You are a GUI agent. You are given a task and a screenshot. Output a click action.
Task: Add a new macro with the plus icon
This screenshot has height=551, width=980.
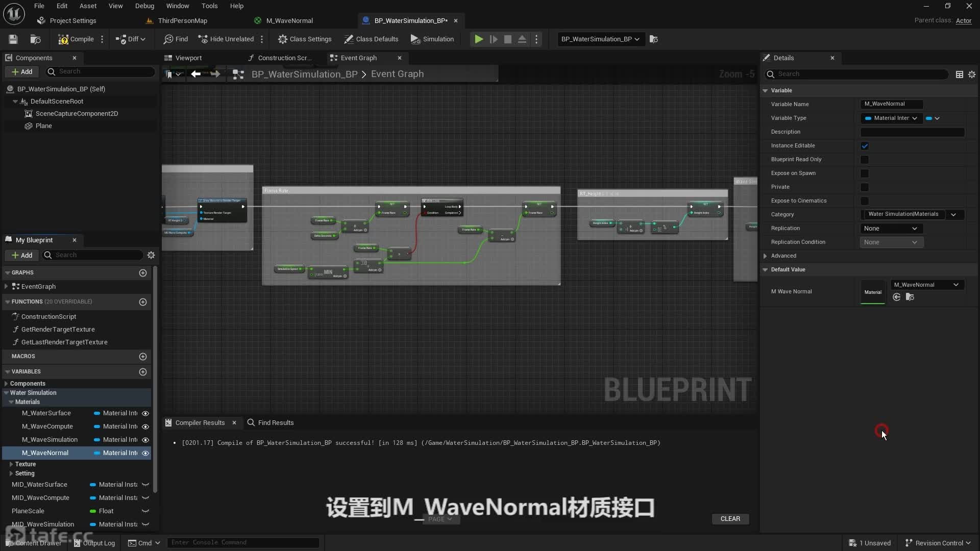coord(143,357)
